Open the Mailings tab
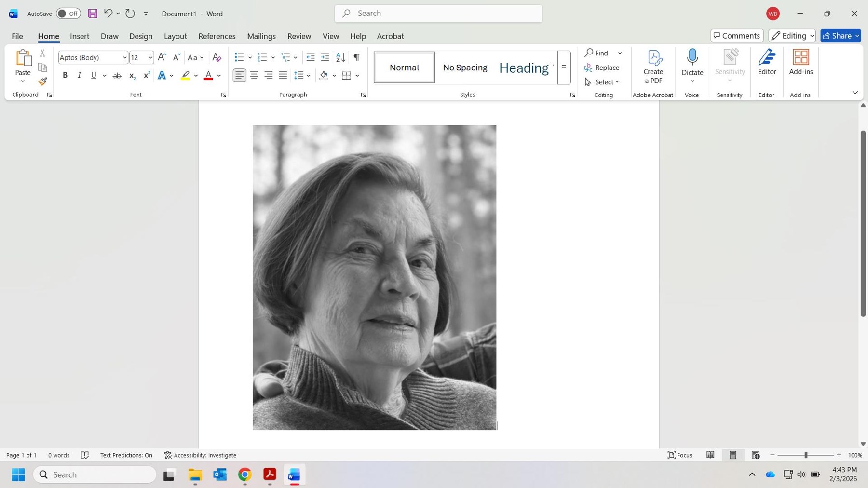This screenshot has height=488, width=868. tap(261, 36)
